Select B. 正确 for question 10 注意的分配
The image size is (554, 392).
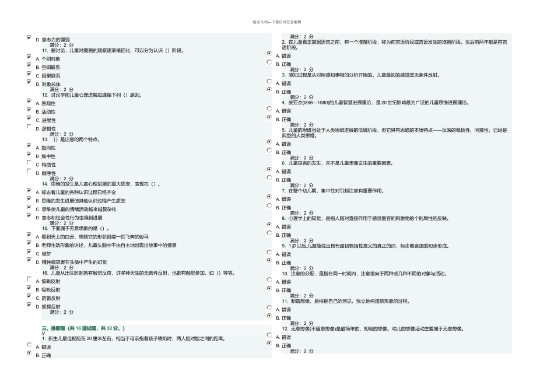click(x=269, y=288)
